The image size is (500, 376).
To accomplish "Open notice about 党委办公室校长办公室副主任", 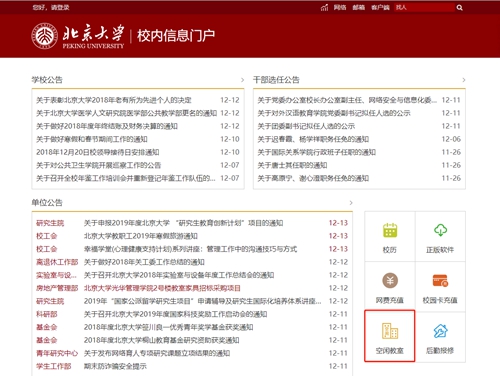I will (x=347, y=100).
